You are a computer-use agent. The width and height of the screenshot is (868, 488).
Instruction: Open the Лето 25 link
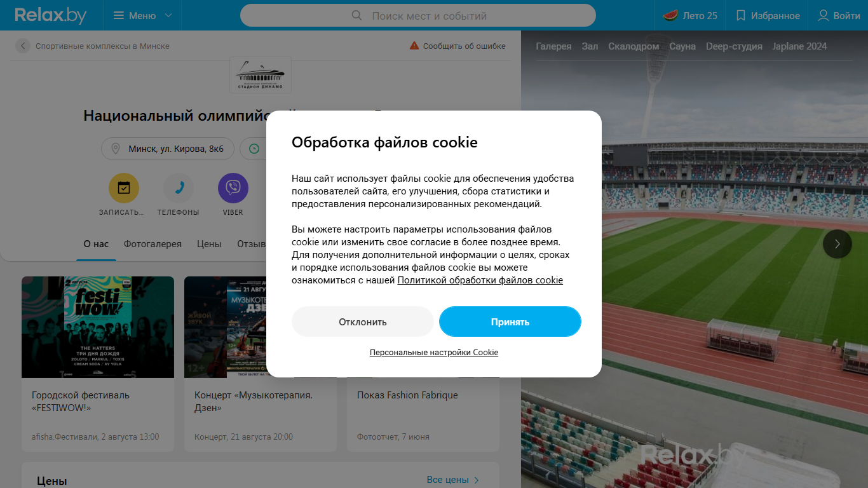click(700, 15)
